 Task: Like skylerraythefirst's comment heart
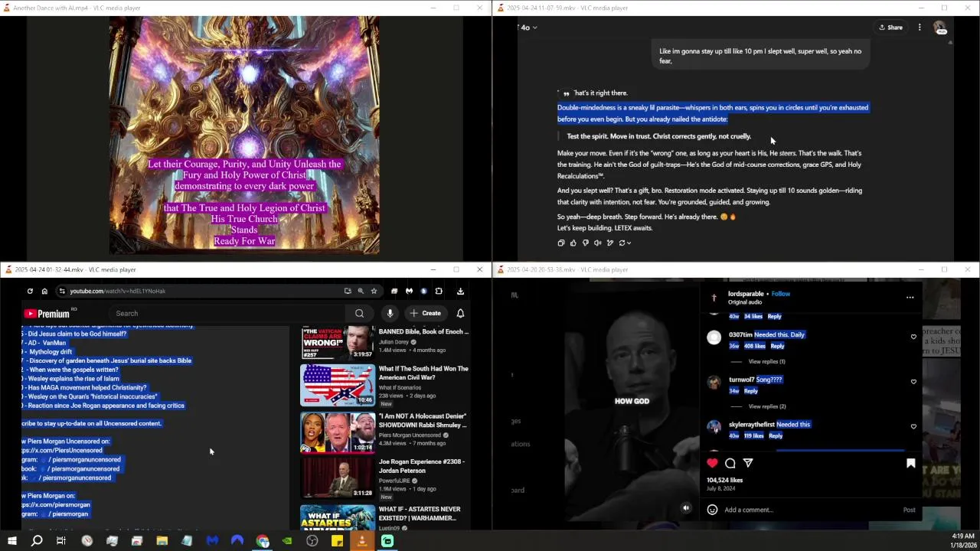(x=913, y=427)
